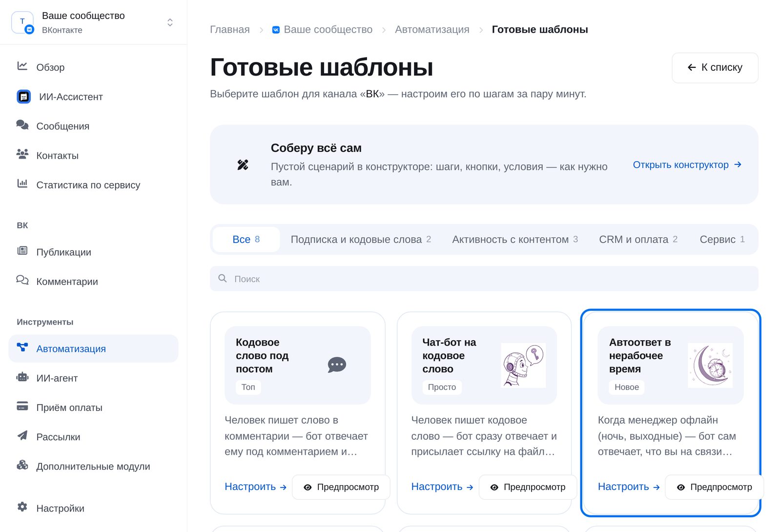Click Настроить on Автоответ в нерабочее время card
The height and width of the screenshot is (532, 781).
629,487
